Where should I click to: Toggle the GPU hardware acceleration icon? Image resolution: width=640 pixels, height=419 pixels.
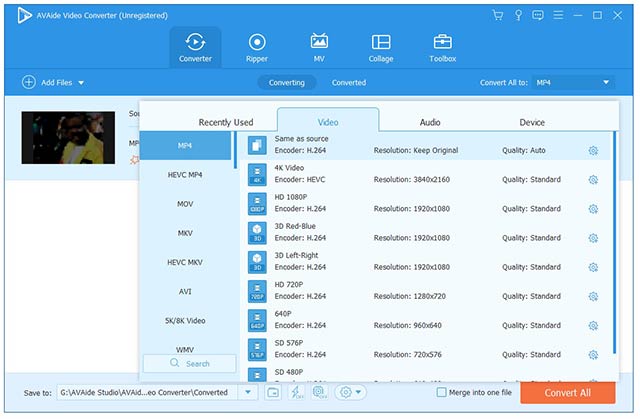[x=320, y=392]
